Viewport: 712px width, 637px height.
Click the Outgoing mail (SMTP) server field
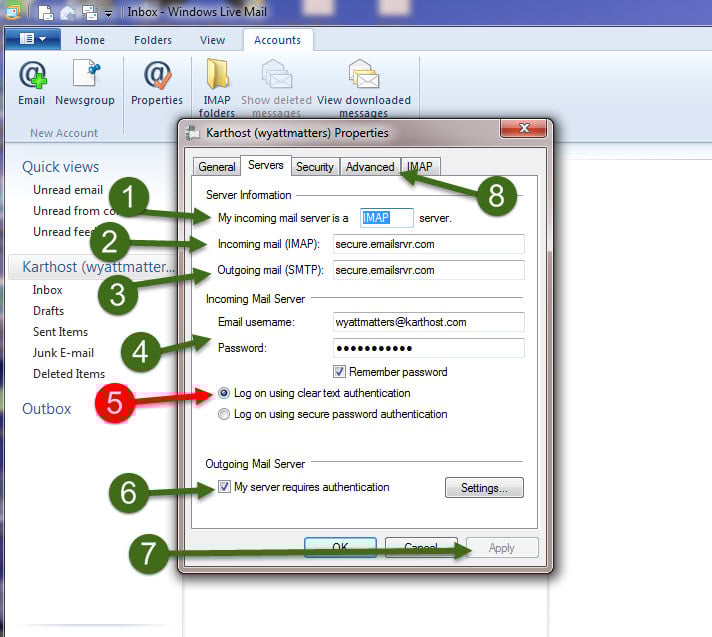pos(428,270)
